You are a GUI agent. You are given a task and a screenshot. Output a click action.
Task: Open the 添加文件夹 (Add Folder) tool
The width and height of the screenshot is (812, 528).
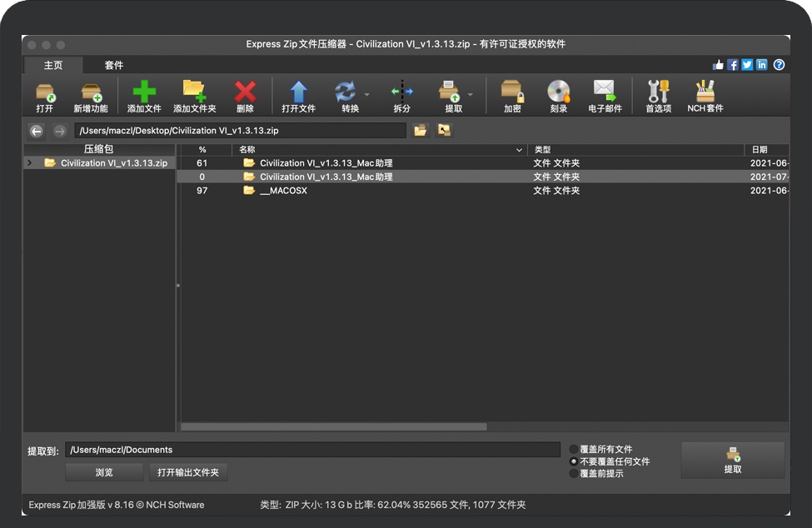(194, 95)
